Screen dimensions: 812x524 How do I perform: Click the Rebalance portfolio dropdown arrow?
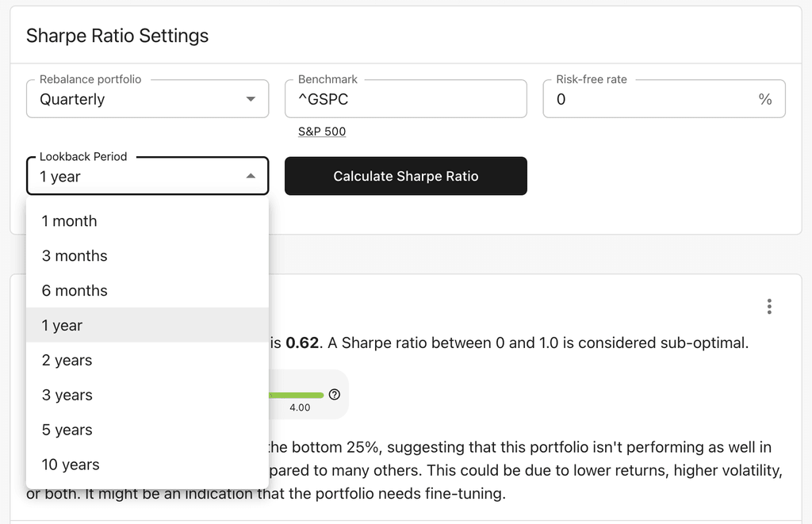coord(251,99)
